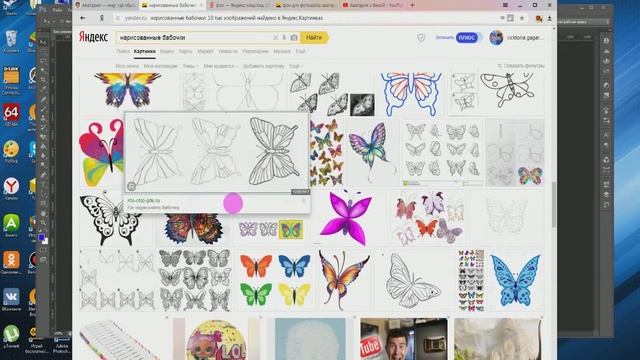Open the YouTube man thumbnail at bottom
Viewport: 640px width, 360px height.
(404, 339)
